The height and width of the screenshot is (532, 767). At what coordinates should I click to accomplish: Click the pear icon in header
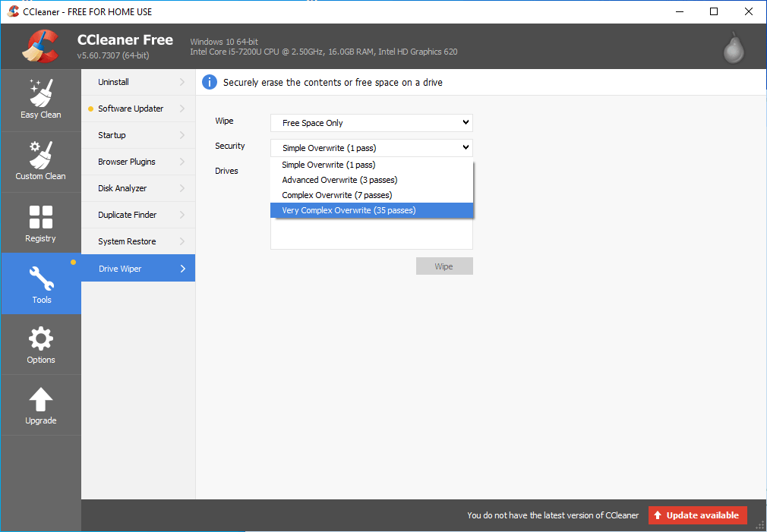tap(733, 47)
